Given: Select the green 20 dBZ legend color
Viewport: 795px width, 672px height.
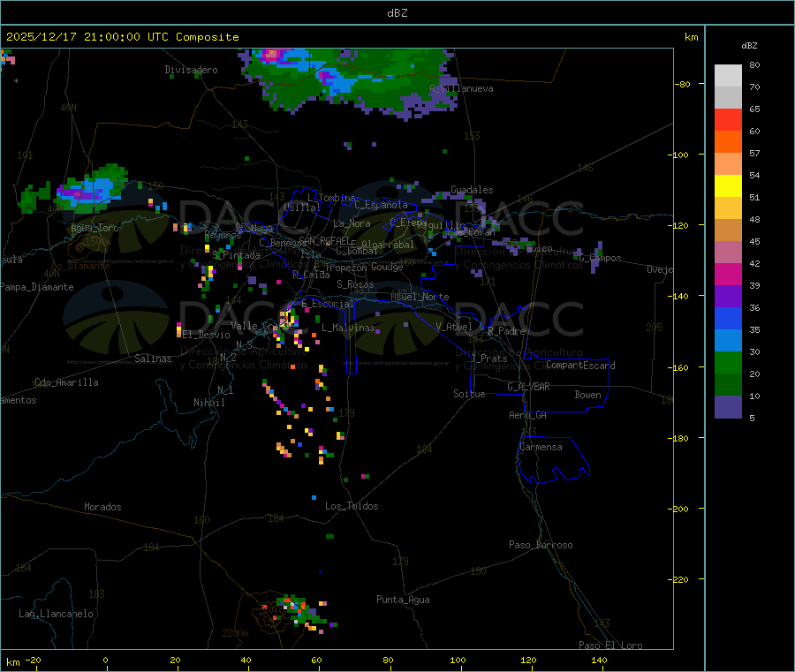Looking at the screenshot, I should click(x=728, y=362).
